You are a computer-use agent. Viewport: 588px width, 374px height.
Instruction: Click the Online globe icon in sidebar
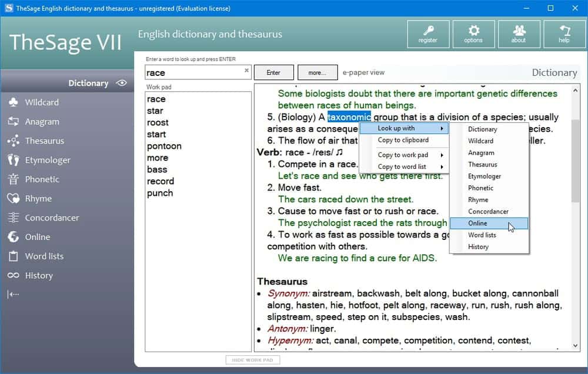13,237
